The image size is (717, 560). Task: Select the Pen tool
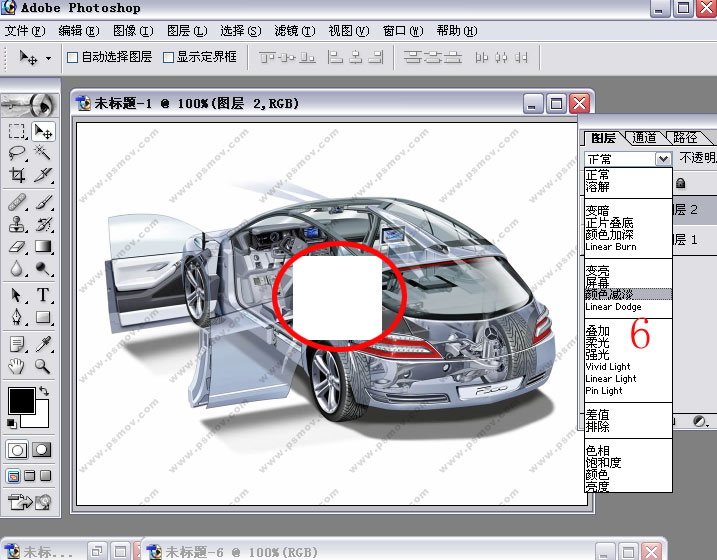[x=17, y=317]
